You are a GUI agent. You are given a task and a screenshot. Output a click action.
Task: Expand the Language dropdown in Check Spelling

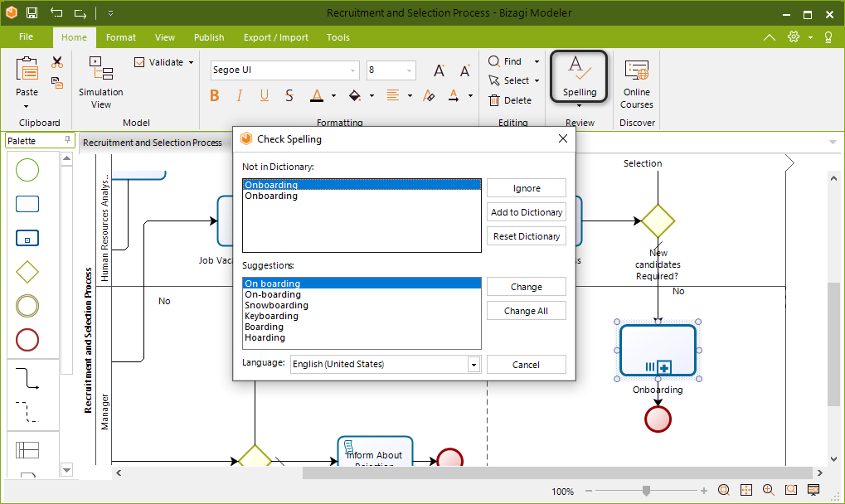[x=473, y=365]
